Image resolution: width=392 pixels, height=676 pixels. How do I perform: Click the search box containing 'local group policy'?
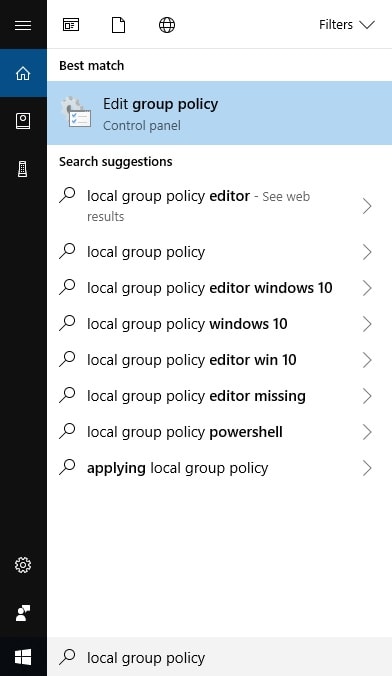click(x=220, y=657)
